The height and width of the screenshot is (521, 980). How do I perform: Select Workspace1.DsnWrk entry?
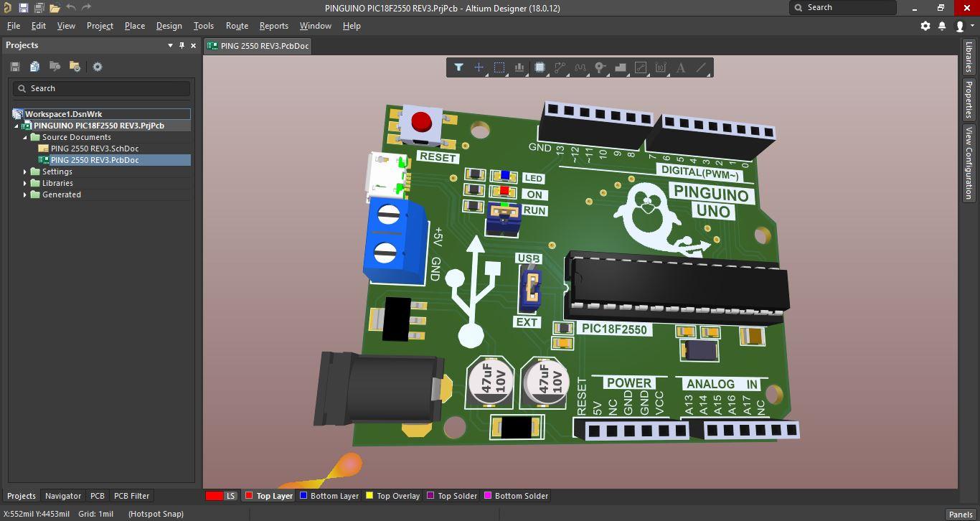click(x=101, y=114)
